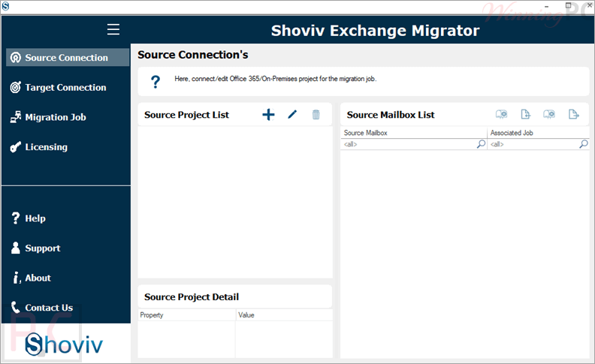The width and height of the screenshot is (595, 364).
Task: Click the Shoviv app icon in title bar
Action: point(5,6)
